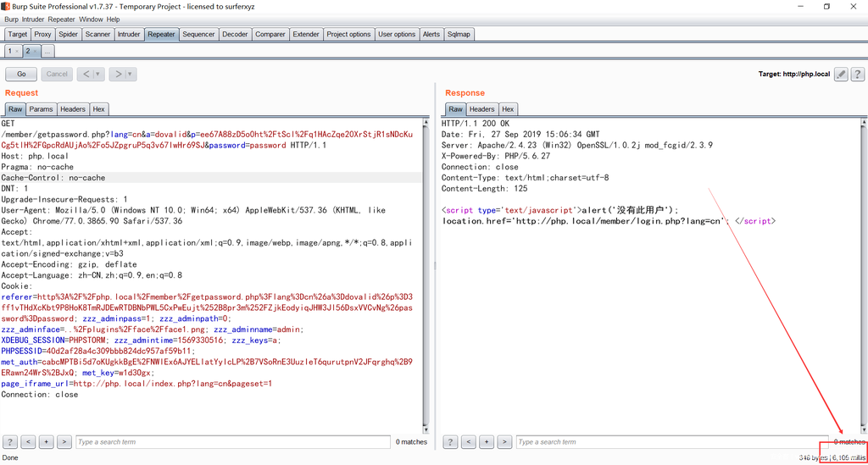Click the Content-Length: 125 response header
The image size is (868, 465).
point(484,189)
